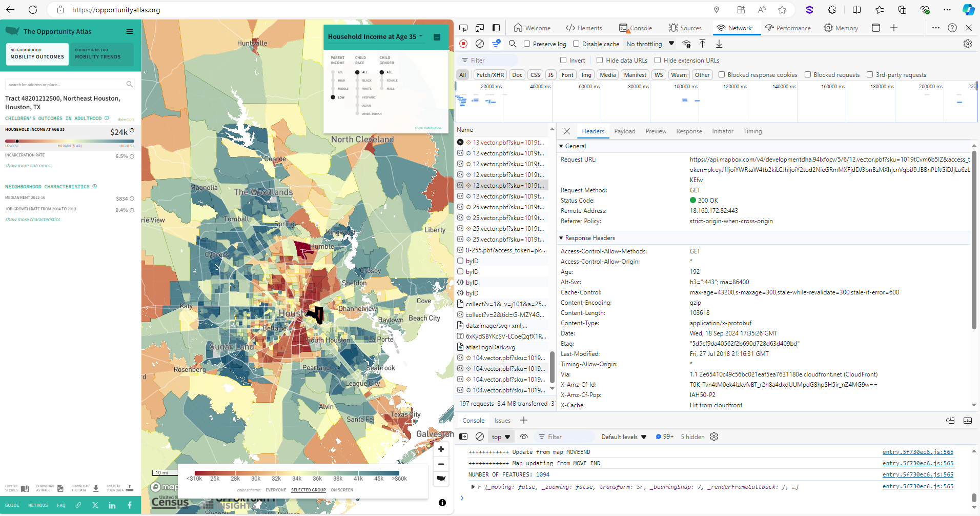Image resolution: width=980 pixels, height=516 pixels.
Task: Share the atlas via the LinkedIn icon
Action: (112, 505)
